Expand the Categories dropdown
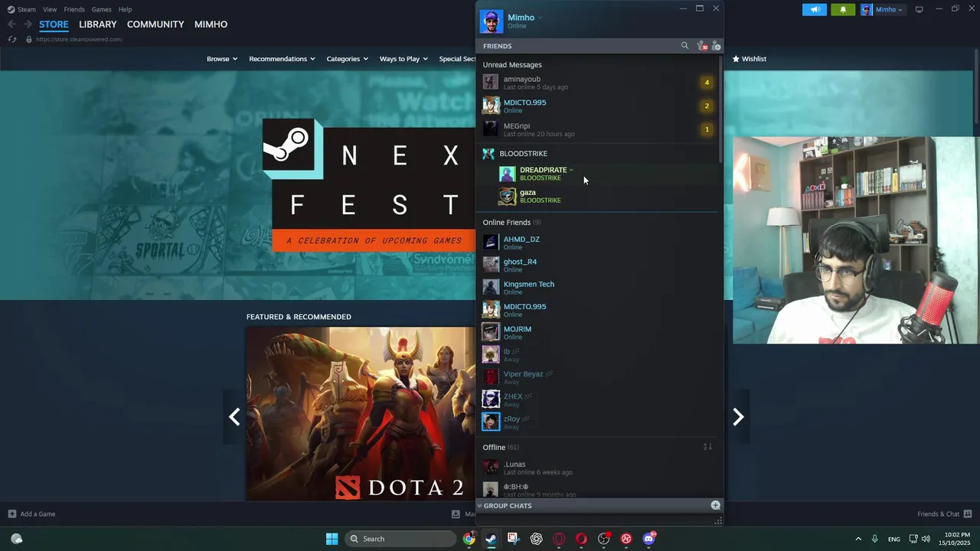Screen dimensions: 980x551 pos(347,59)
